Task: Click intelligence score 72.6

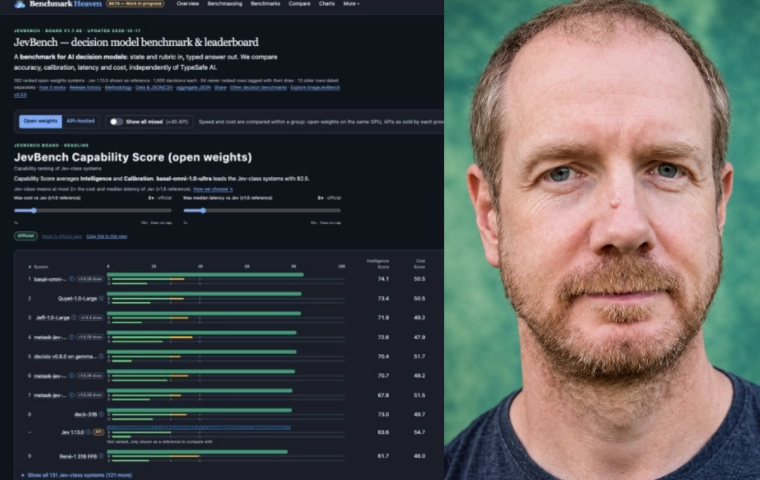Action: coord(383,337)
